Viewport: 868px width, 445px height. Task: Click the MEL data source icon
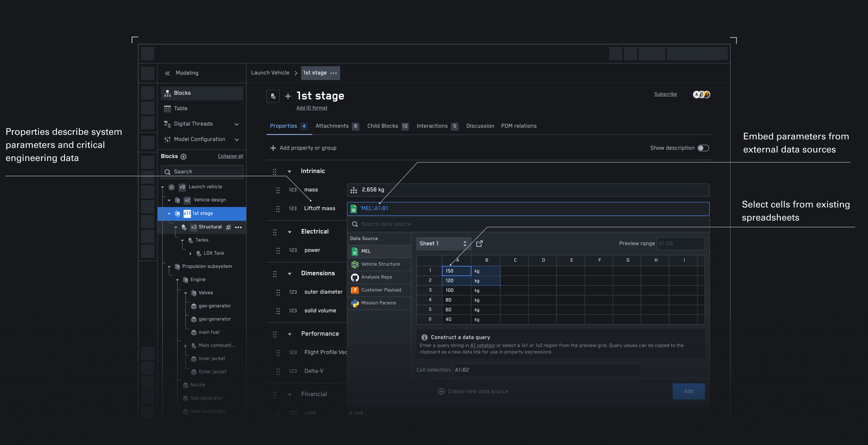pyautogui.click(x=354, y=251)
